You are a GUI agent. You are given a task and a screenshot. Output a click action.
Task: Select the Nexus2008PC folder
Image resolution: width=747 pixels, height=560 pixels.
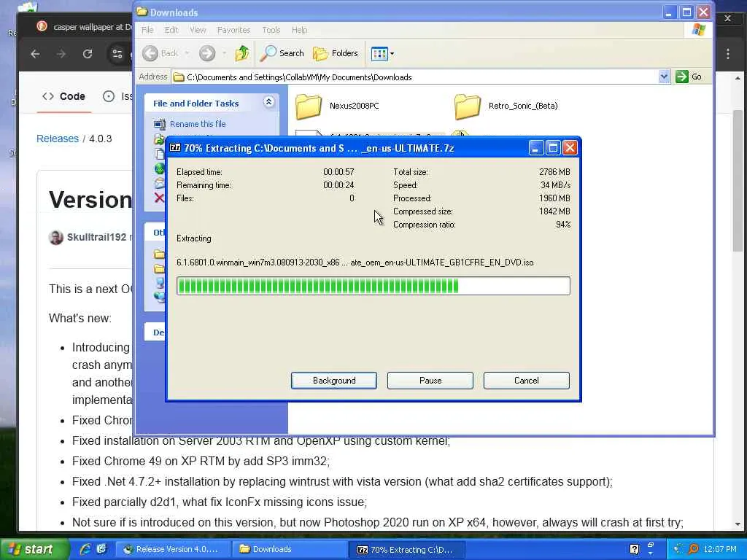337,106
